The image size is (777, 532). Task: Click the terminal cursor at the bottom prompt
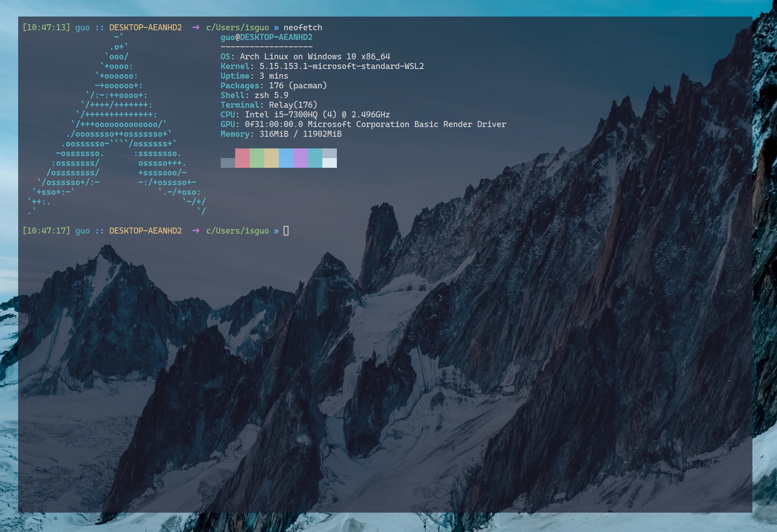(x=286, y=231)
